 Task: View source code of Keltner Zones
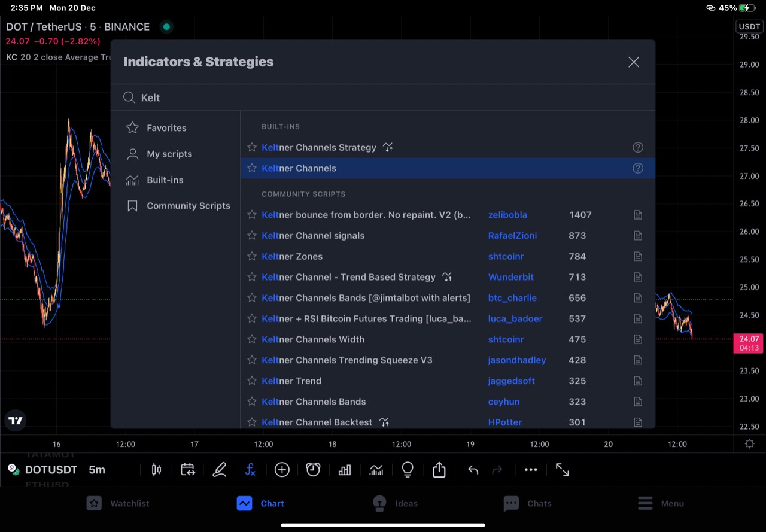(638, 256)
